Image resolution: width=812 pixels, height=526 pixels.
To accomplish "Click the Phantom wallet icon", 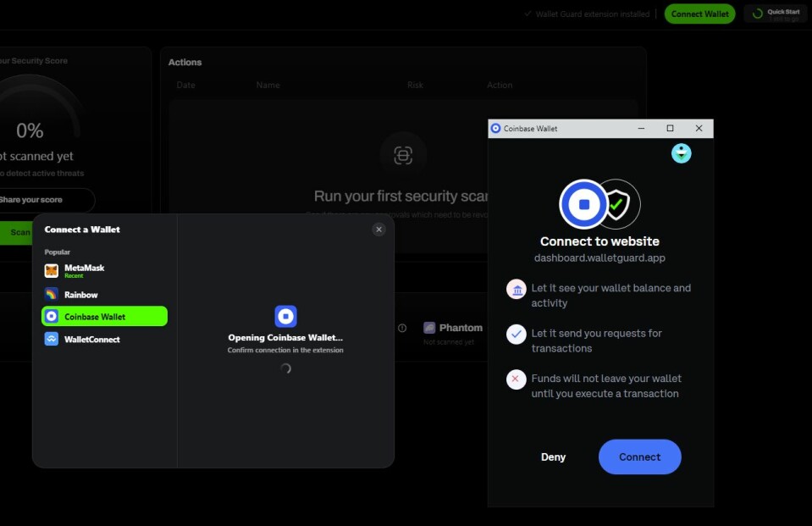I will (430, 328).
